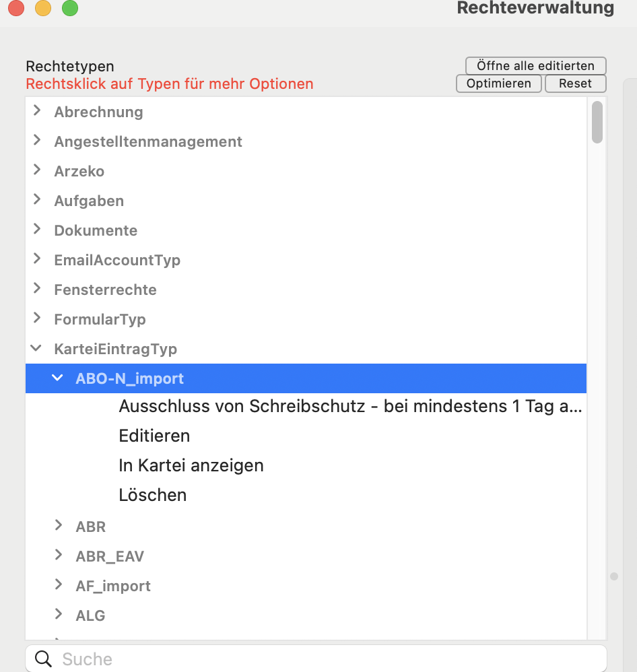This screenshot has height=672, width=637.
Task: Collapse the ABO-N_import chevron
Action: (x=57, y=378)
